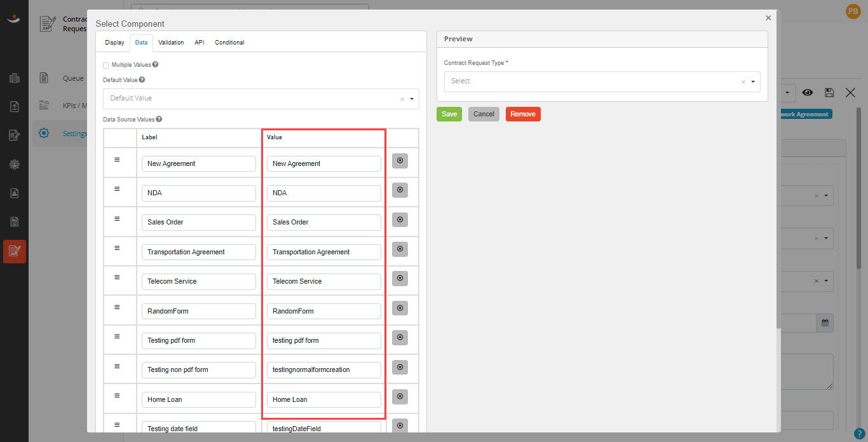Remove the NDA data source row
The width and height of the screenshot is (868, 442).
[x=400, y=190]
